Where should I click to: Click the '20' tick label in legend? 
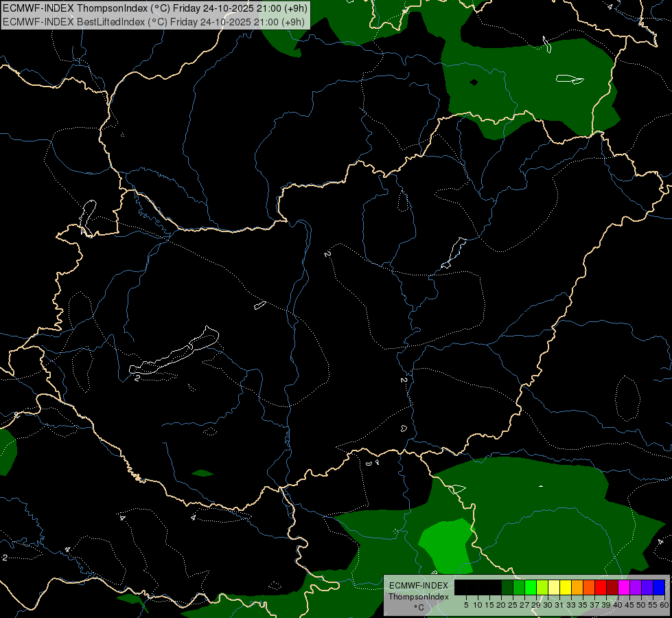(501, 605)
